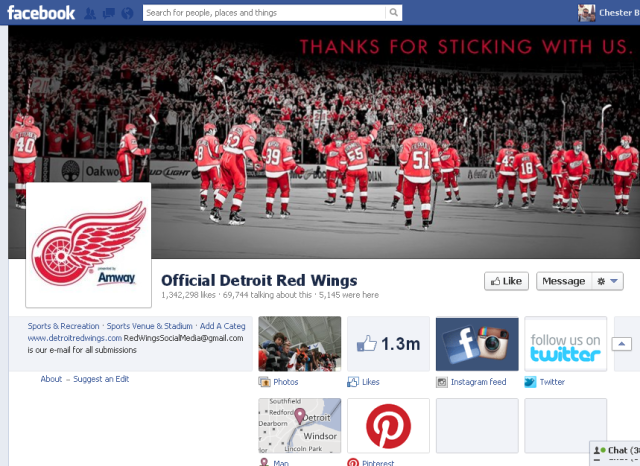This screenshot has width=640, height=466.
Task: Collapse the app tiles with the up arrow
Action: pos(621,344)
